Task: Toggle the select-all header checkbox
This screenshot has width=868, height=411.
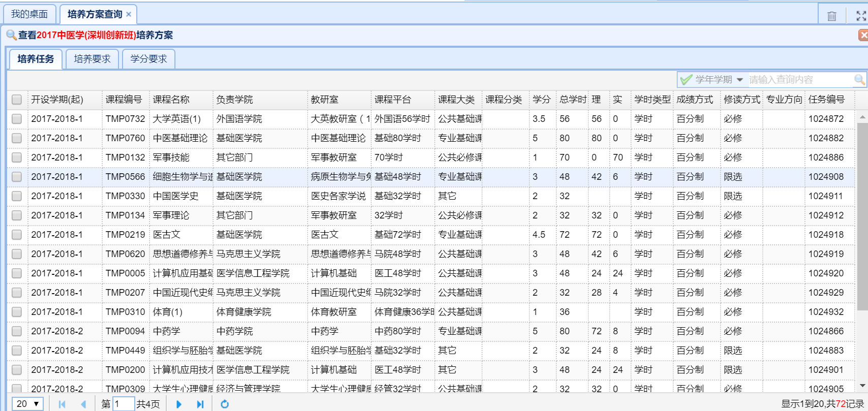Action: pos(17,100)
